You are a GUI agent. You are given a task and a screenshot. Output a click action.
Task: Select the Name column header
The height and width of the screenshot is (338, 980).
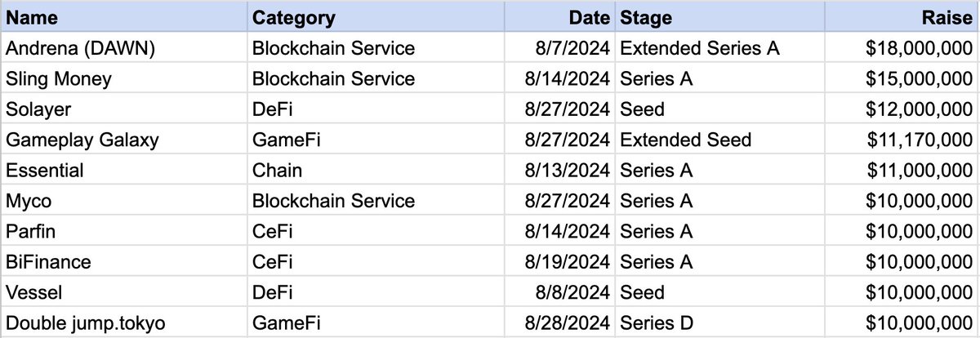click(124, 17)
